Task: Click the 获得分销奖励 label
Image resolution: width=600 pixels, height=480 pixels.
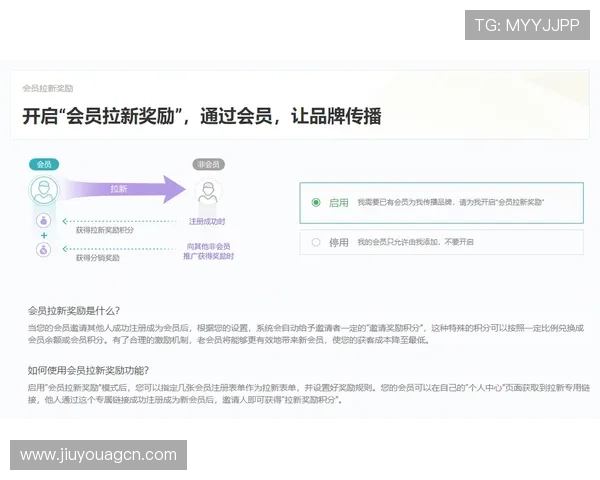Action: tap(98, 258)
